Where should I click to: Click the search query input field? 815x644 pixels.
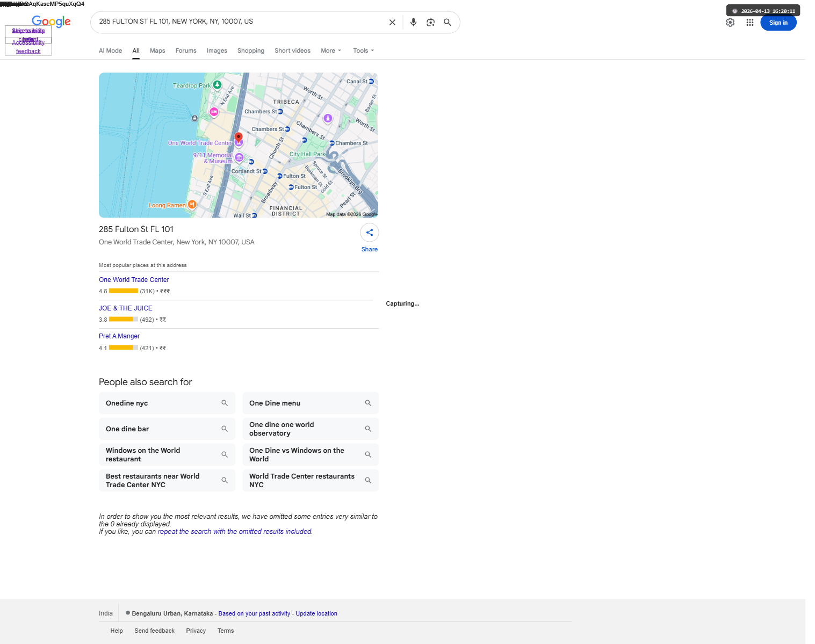[x=239, y=21]
